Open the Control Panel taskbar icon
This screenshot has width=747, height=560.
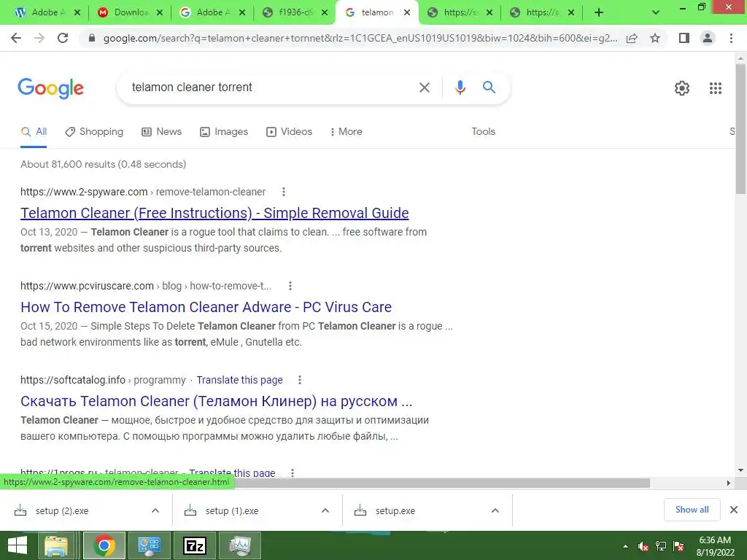click(x=149, y=545)
